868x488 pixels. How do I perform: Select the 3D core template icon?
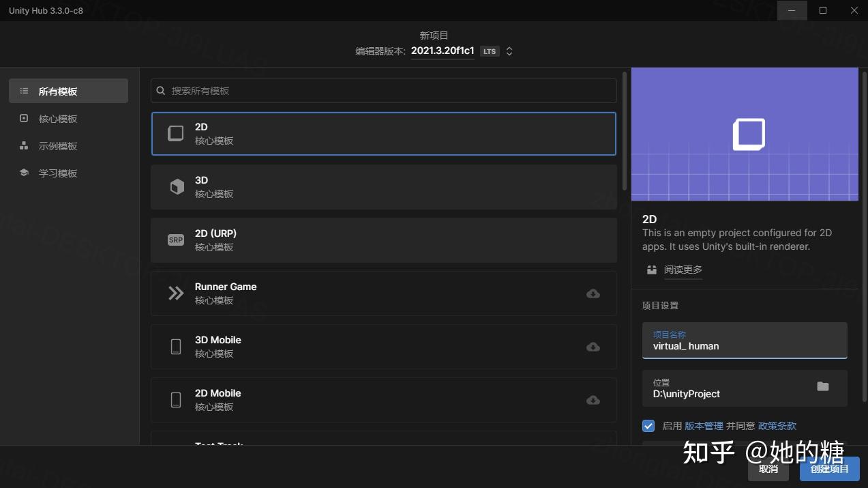175,186
